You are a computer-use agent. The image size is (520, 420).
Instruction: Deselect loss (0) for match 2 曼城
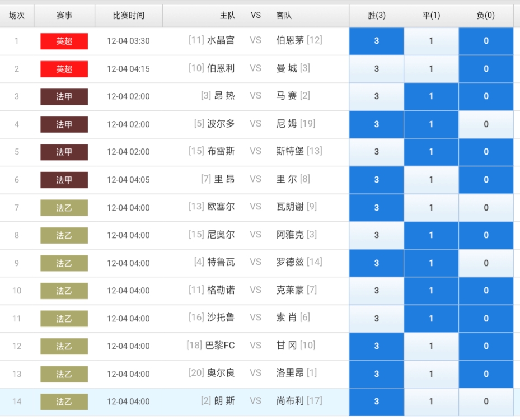[486, 69]
